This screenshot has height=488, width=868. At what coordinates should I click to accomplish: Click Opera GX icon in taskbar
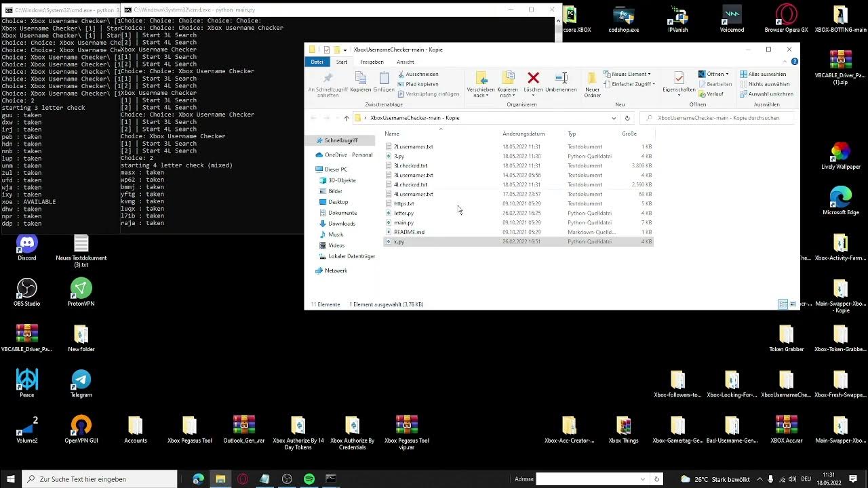(x=242, y=479)
